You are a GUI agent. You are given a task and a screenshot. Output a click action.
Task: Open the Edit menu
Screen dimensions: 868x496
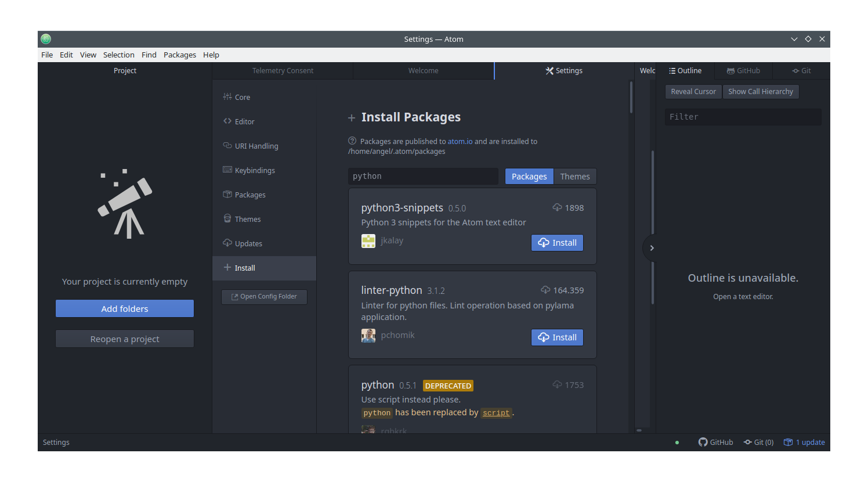(x=66, y=55)
